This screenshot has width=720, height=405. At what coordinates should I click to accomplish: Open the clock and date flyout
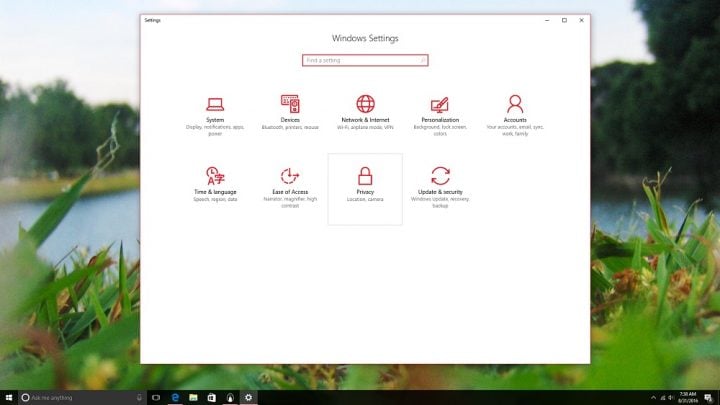coord(688,397)
